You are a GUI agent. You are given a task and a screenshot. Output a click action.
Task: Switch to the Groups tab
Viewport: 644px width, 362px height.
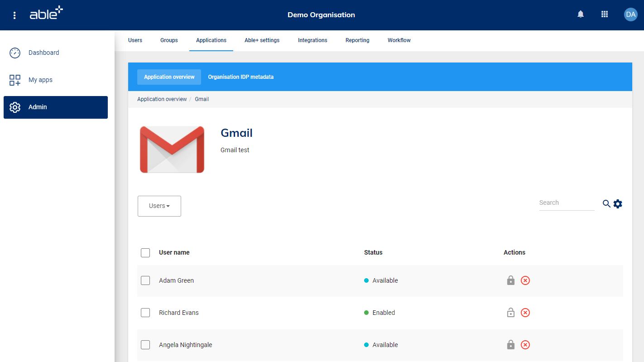(x=169, y=40)
